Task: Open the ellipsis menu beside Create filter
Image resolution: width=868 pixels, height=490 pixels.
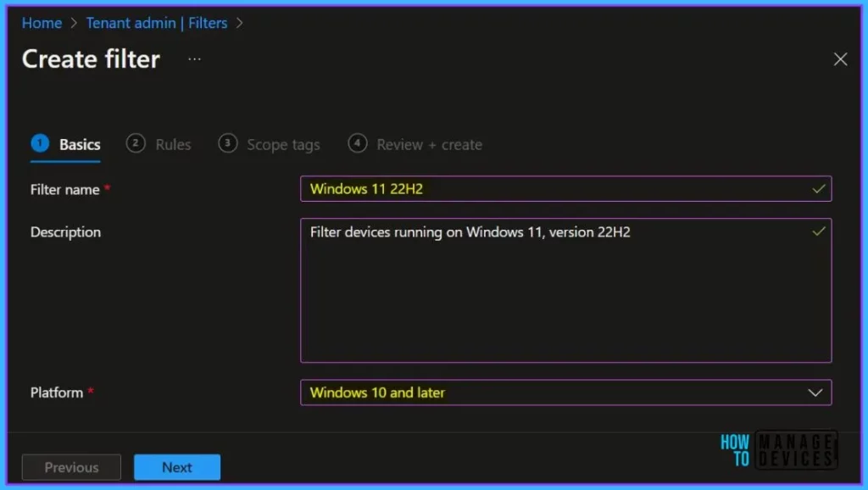Action: (195, 58)
